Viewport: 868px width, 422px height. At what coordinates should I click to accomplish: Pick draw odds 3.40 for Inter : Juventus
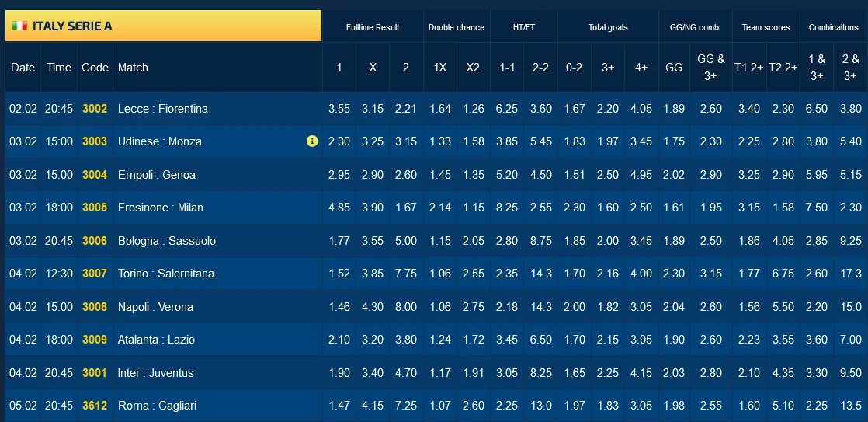coord(373,373)
